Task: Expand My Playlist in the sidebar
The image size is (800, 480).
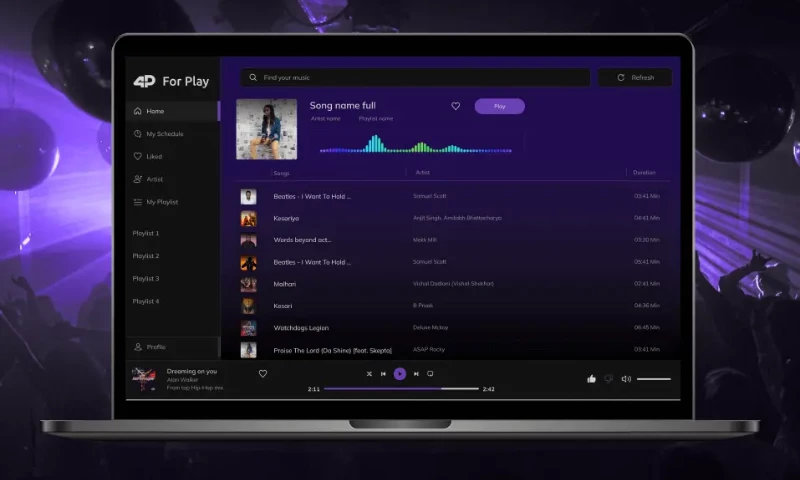Action: click(161, 202)
